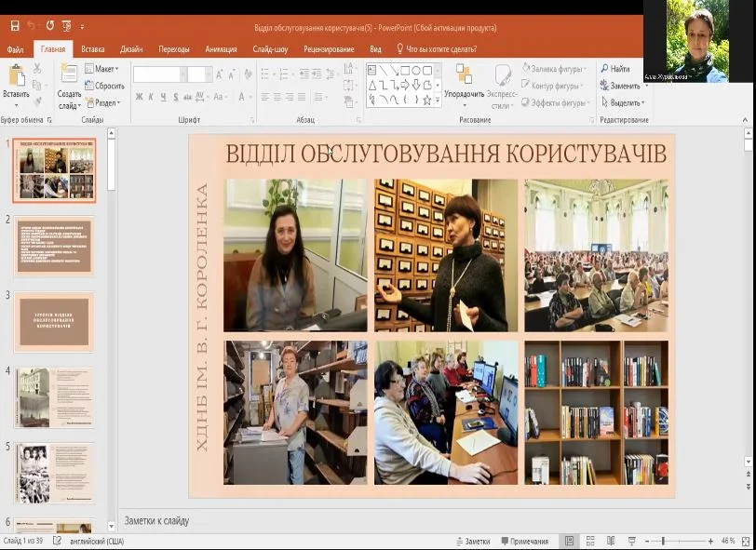Image resolution: width=756 pixels, height=550 pixels.
Task: Toggle the Примечания comments pane
Action: [524, 541]
